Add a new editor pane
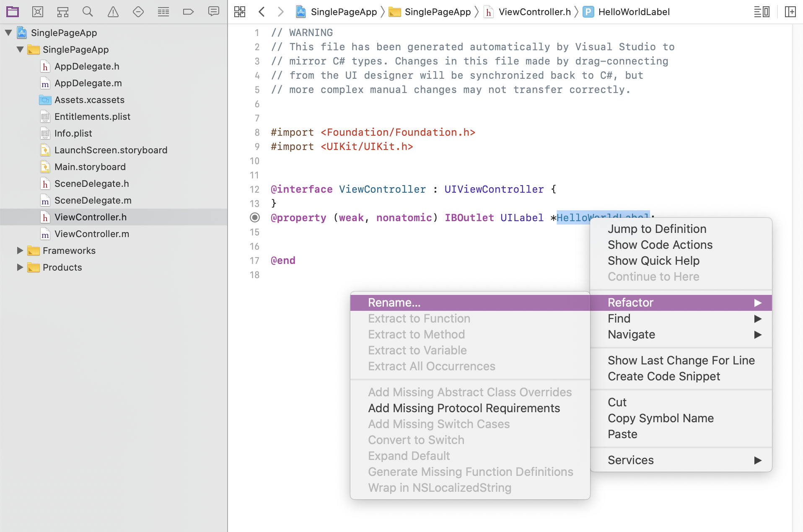 790,12
